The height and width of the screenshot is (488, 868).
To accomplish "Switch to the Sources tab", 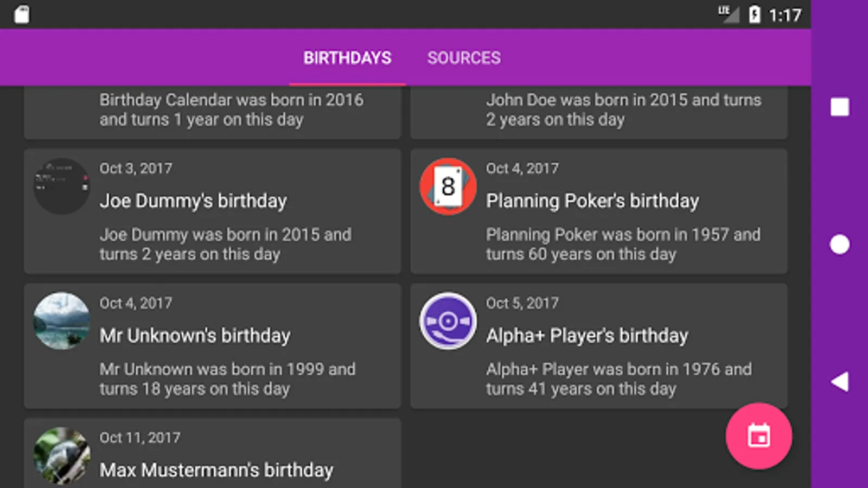I will [x=464, y=58].
